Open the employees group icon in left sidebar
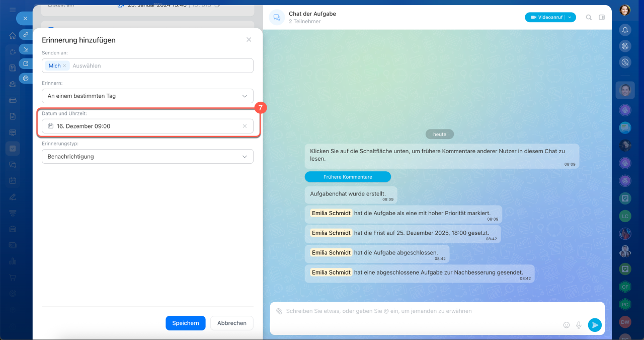 13,84
